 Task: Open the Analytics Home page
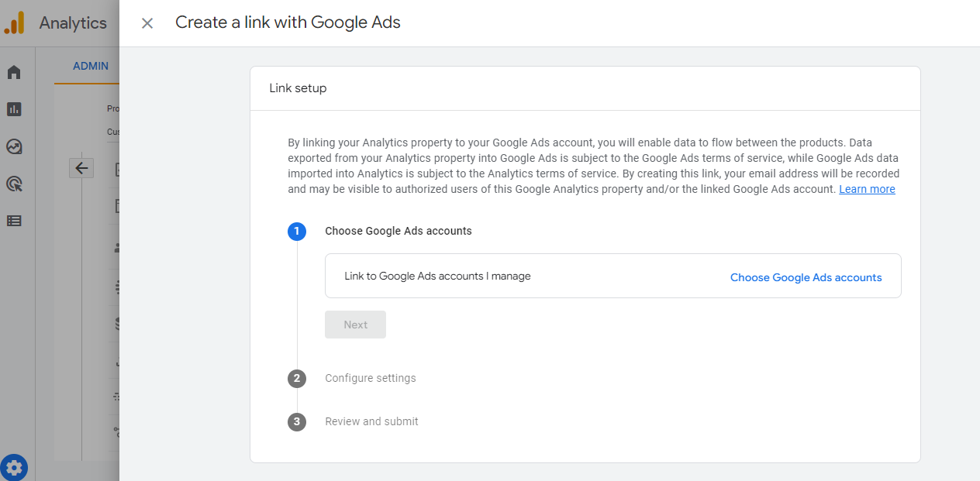coord(13,71)
